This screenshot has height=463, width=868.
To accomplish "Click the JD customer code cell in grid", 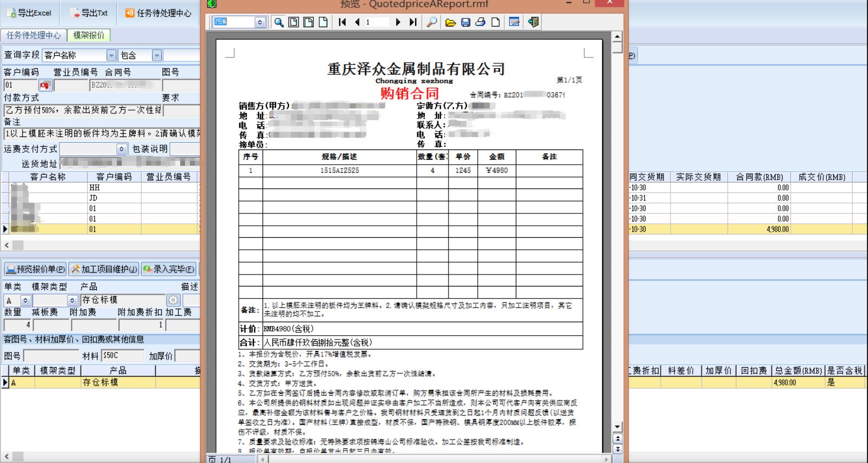I will click(115, 198).
